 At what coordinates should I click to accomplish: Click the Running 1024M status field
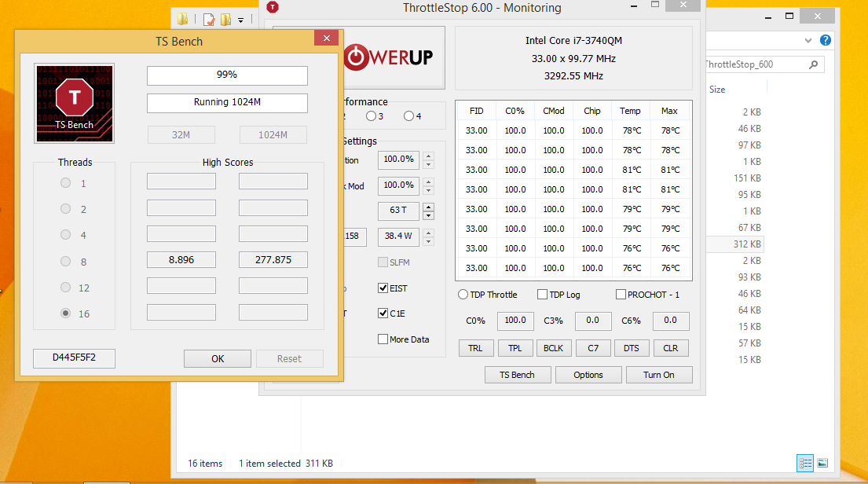pyautogui.click(x=227, y=102)
